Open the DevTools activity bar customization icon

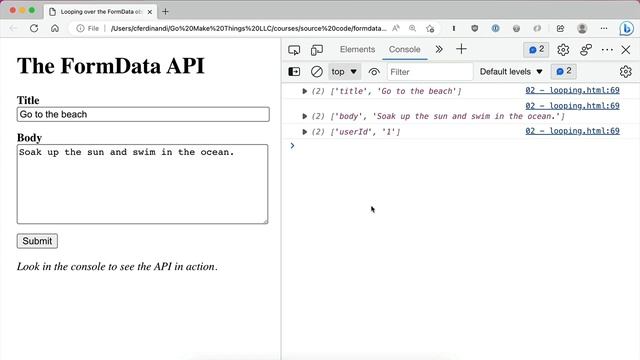(x=586, y=50)
